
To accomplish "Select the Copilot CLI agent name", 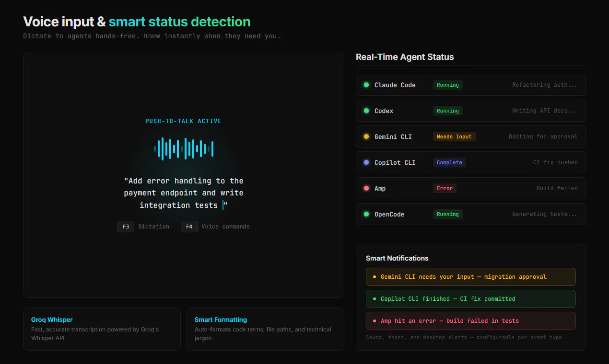I will click(x=395, y=162).
